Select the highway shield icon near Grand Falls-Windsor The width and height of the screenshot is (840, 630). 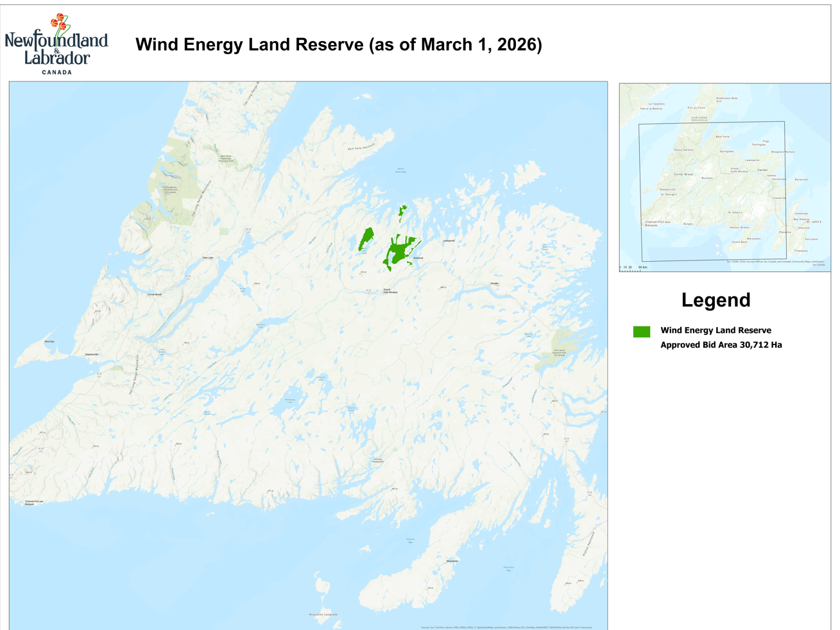pyautogui.click(x=368, y=292)
